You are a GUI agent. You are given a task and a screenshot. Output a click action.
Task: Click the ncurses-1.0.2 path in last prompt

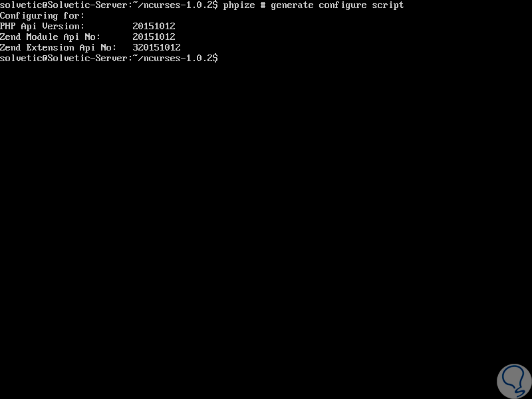178,58
